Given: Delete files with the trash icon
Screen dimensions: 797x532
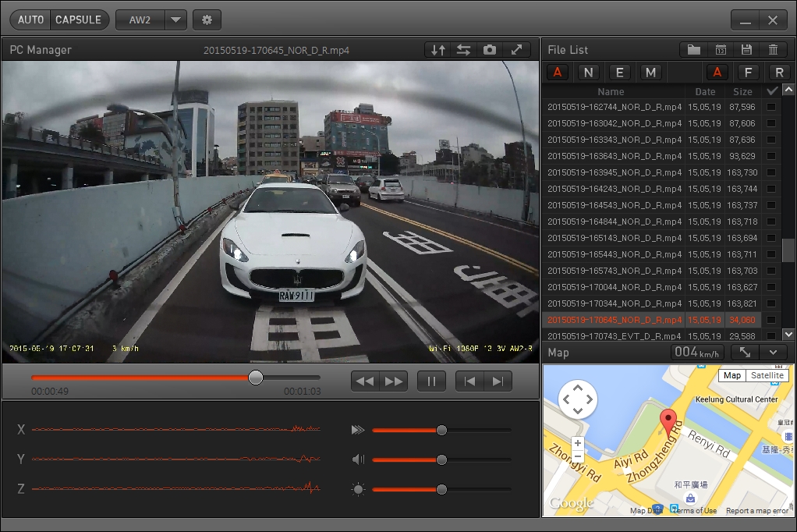Looking at the screenshot, I should click(x=773, y=50).
